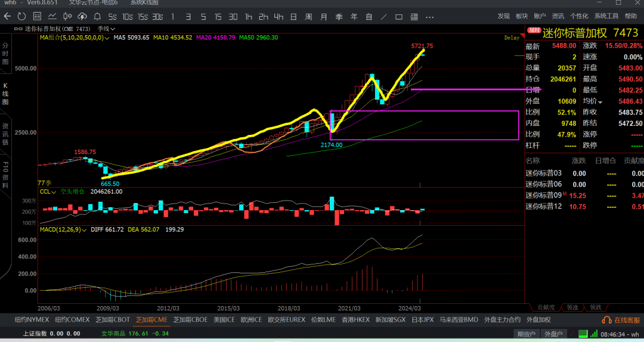Switch to the 芝加哥CBOT exchange tab
The width and height of the screenshot is (644, 342).
pos(113,319)
